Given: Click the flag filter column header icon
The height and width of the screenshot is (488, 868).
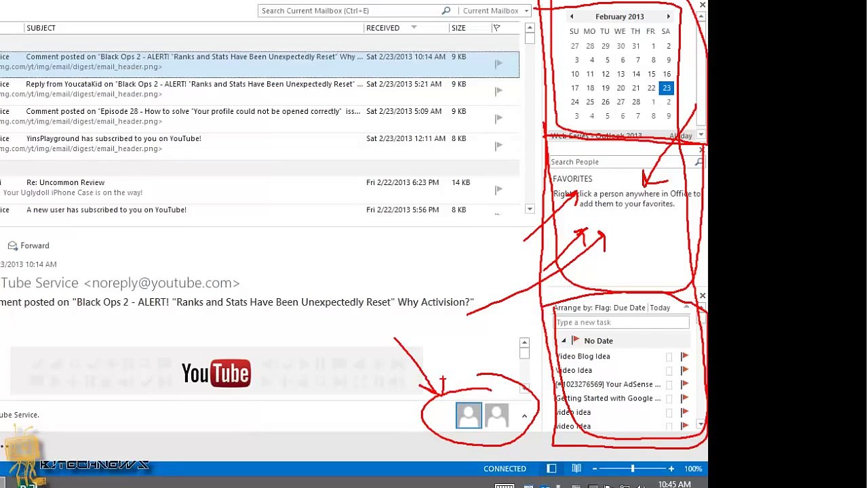Looking at the screenshot, I should point(496,28).
